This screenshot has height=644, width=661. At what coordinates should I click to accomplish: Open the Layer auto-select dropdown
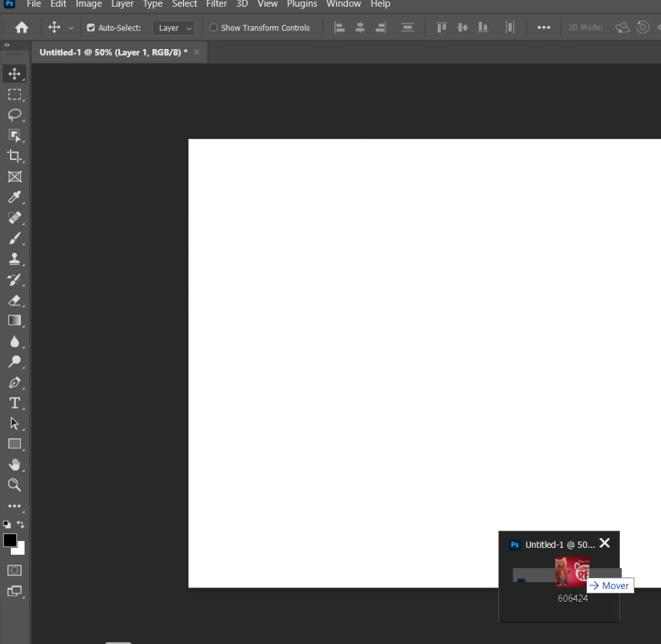point(173,28)
